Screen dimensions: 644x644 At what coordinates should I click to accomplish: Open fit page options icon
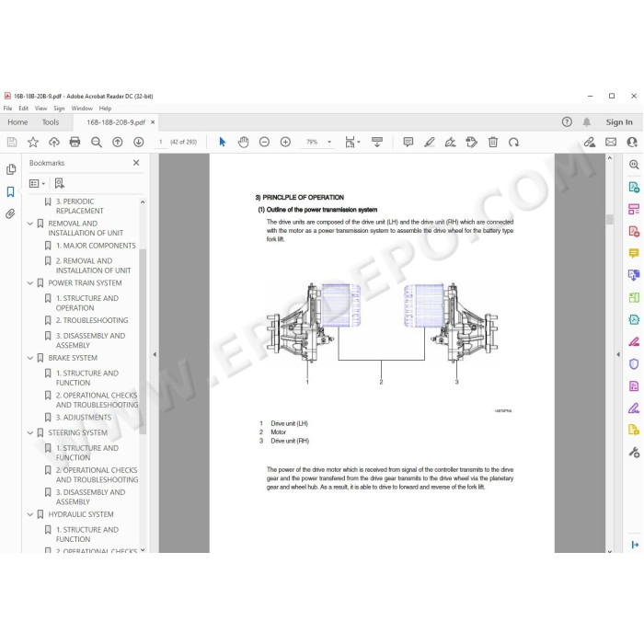point(351,142)
